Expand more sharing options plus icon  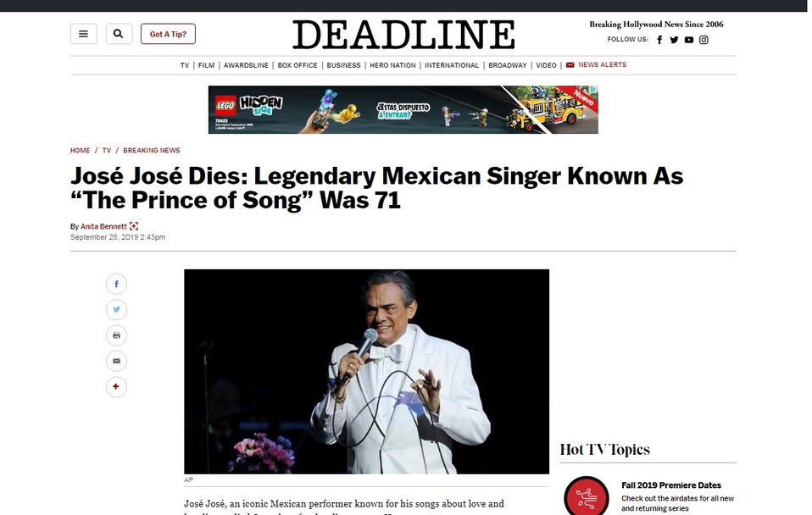point(116,386)
